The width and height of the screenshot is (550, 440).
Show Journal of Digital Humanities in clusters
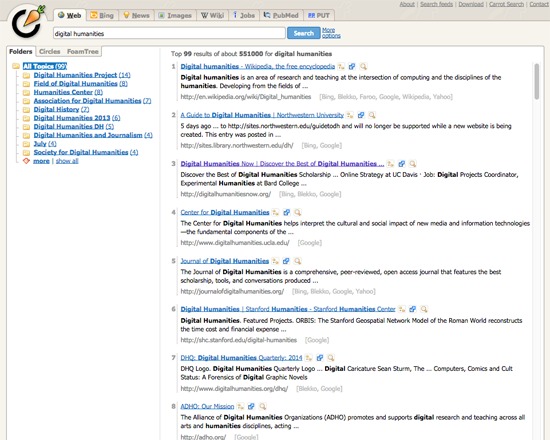(x=275, y=261)
